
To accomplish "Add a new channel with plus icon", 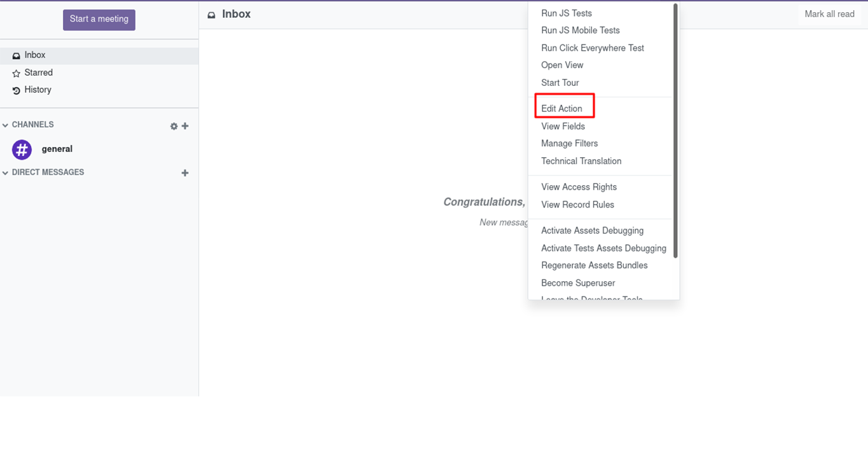I will coord(185,126).
